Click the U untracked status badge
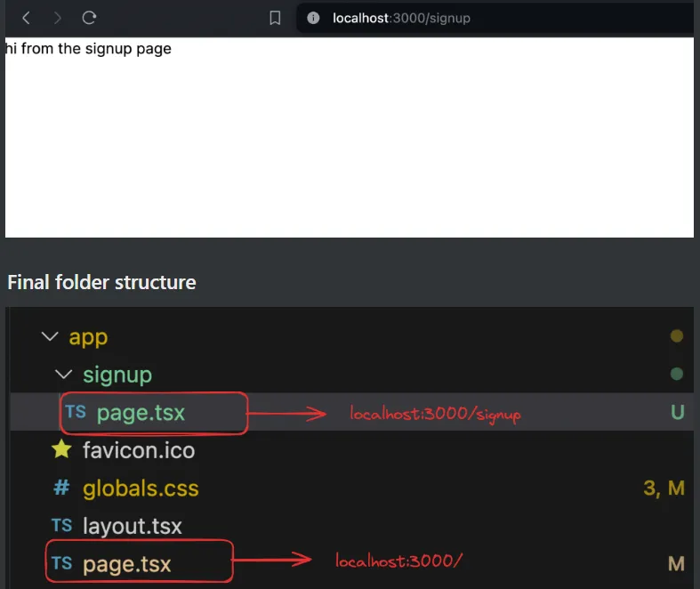Viewport: 700px width, 589px height. click(x=677, y=413)
